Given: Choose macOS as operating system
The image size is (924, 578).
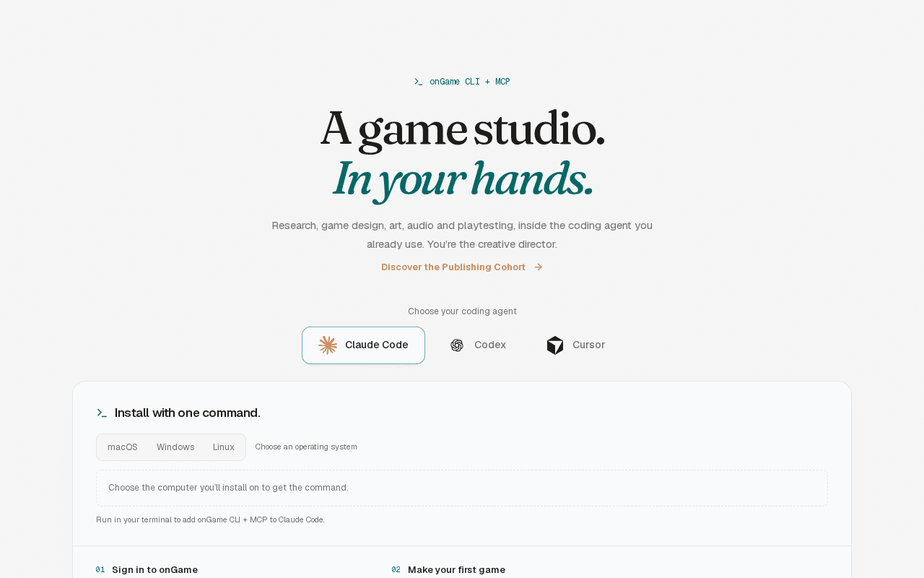Looking at the screenshot, I should pyautogui.click(x=123, y=447).
